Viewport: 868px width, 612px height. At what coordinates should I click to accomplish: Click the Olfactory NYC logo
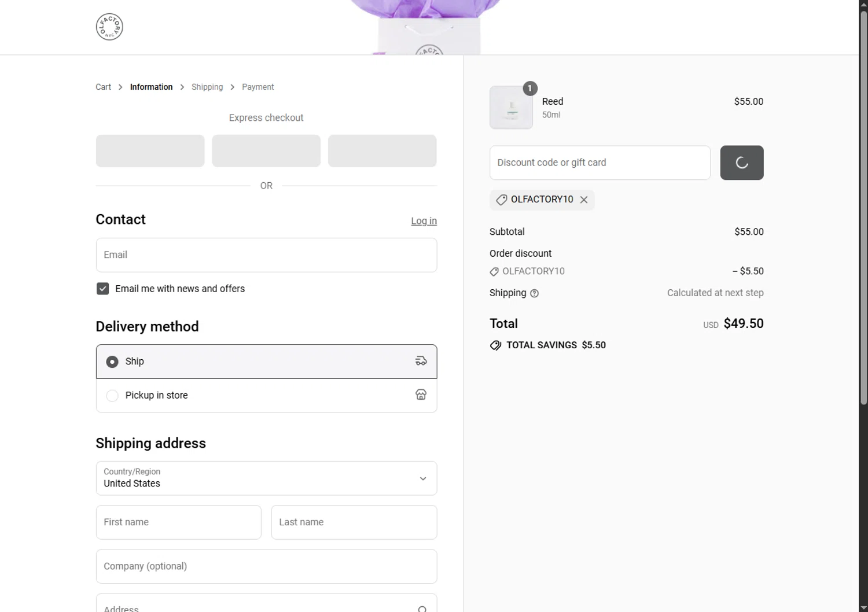click(109, 27)
